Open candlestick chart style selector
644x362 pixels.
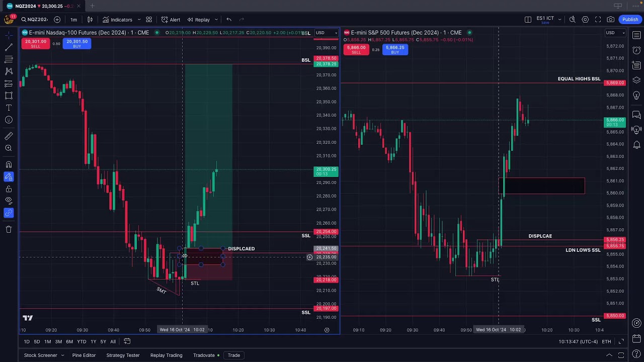(x=90, y=20)
